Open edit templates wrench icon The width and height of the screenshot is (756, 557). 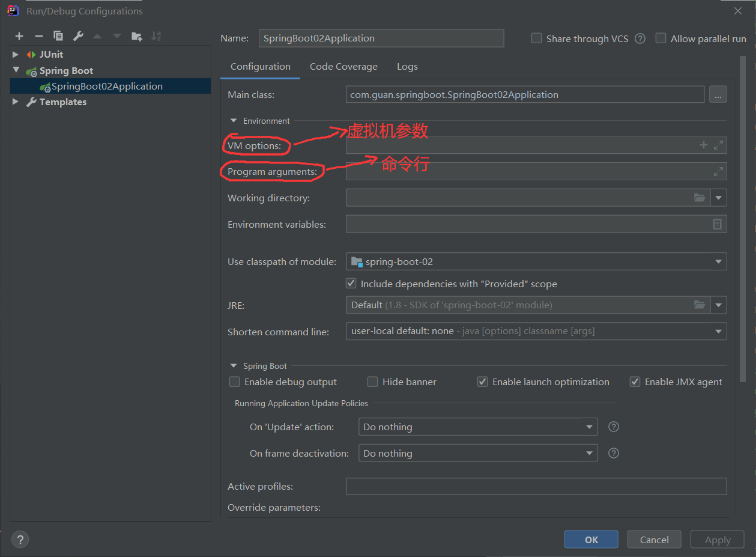tap(78, 36)
